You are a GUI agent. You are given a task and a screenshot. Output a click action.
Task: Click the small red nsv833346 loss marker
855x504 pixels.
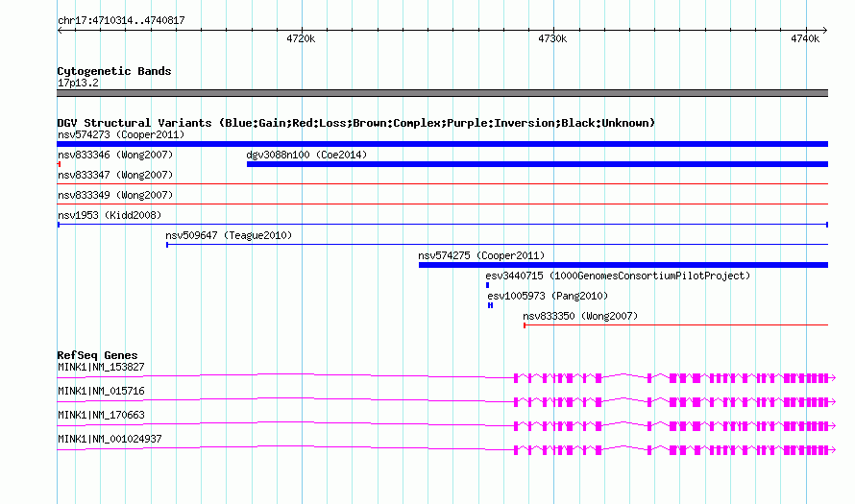coord(59,164)
